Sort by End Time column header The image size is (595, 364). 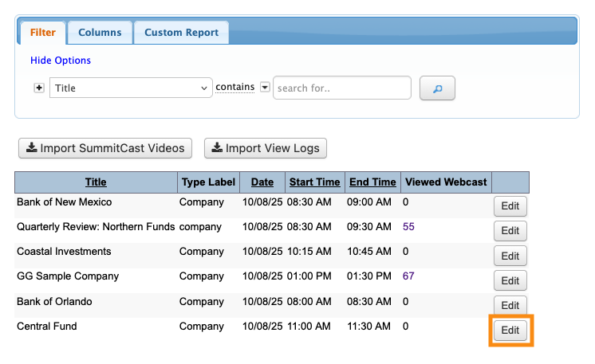click(x=372, y=182)
